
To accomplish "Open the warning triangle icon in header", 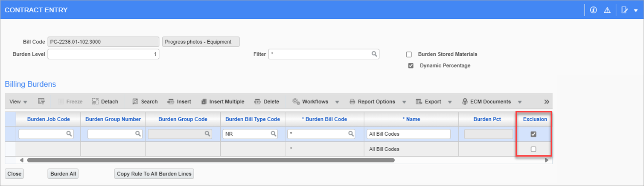I will [607, 10].
